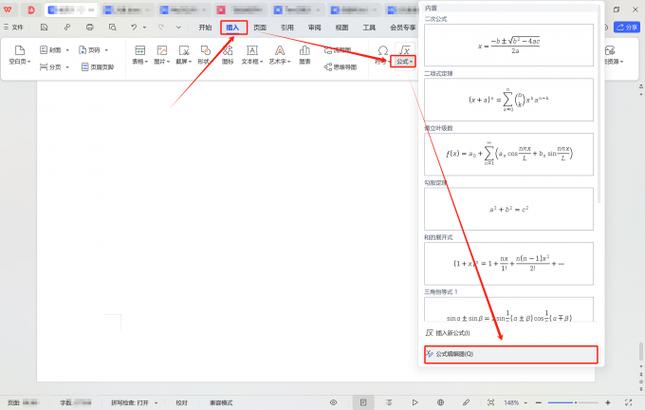
Task: Open the 截屏 screenshot tool
Action: pos(183,55)
